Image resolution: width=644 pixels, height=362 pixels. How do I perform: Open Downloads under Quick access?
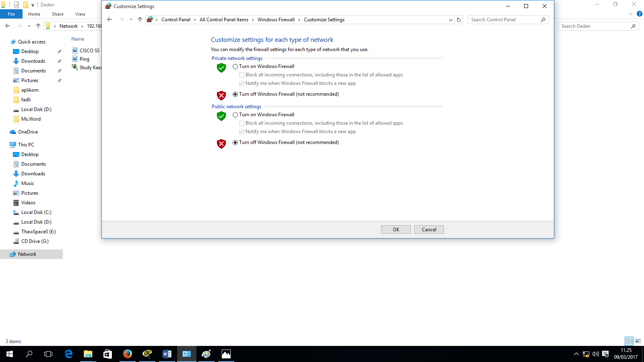click(x=33, y=61)
